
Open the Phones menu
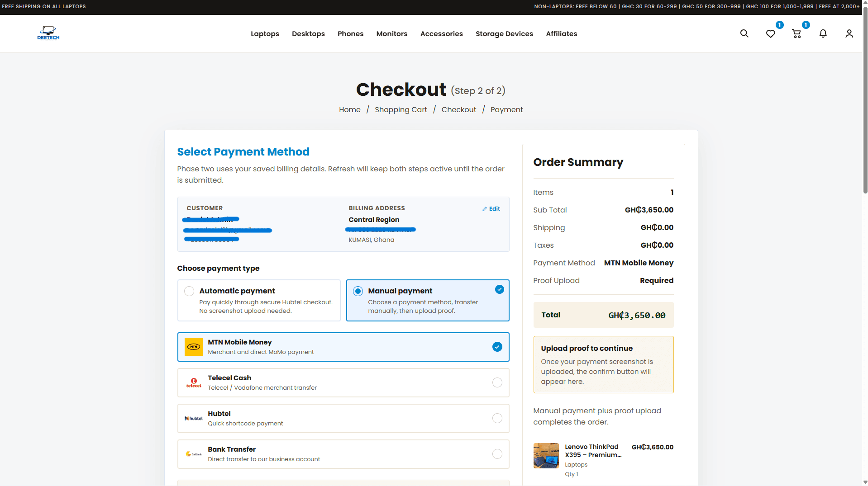point(350,33)
